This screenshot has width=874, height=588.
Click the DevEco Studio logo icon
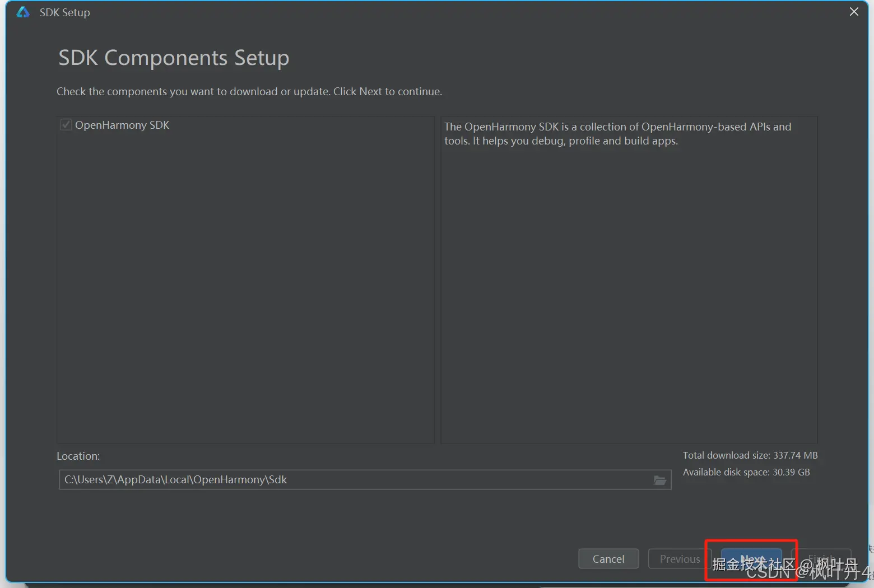pyautogui.click(x=23, y=12)
